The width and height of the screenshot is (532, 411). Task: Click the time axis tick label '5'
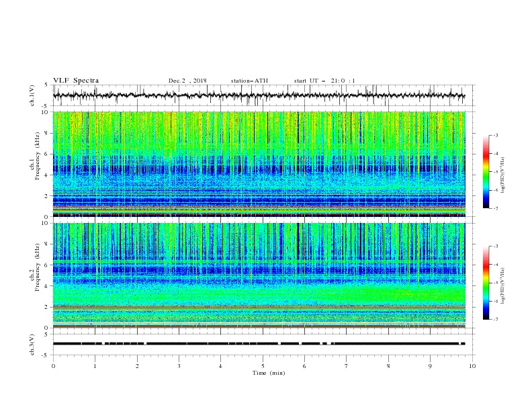click(x=263, y=366)
